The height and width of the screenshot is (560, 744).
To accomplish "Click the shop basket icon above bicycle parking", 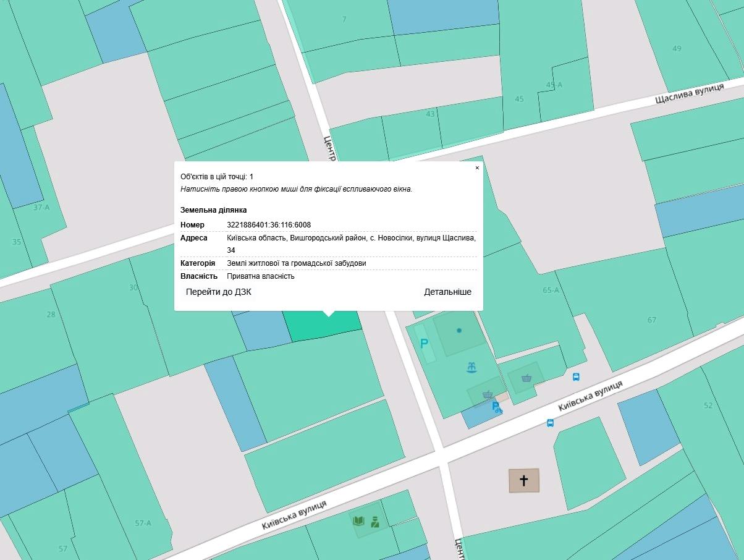I will [488, 394].
